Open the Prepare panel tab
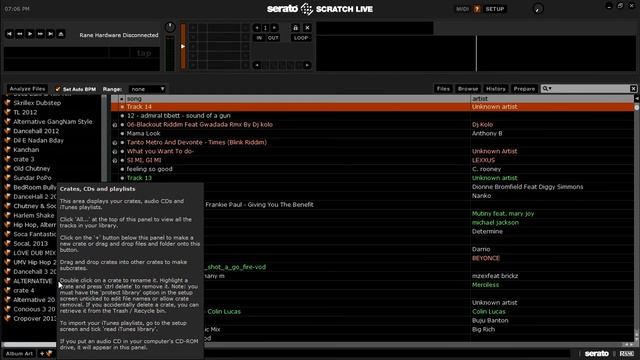640x360 pixels. pos(524,89)
